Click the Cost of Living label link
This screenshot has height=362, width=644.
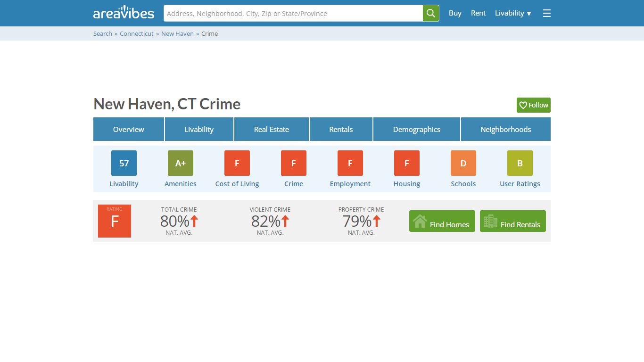click(x=237, y=184)
